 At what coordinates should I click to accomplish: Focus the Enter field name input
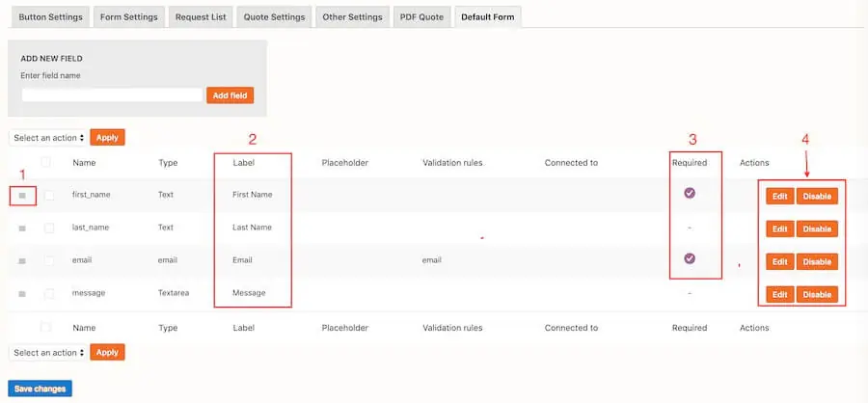(113, 95)
